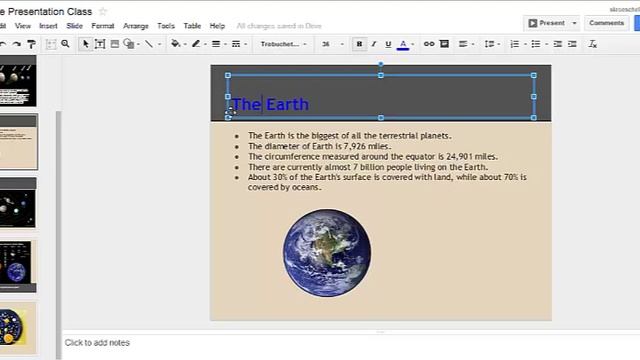Open the Table menu
The width and height of the screenshot is (640, 360).
[x=192, y=26]
